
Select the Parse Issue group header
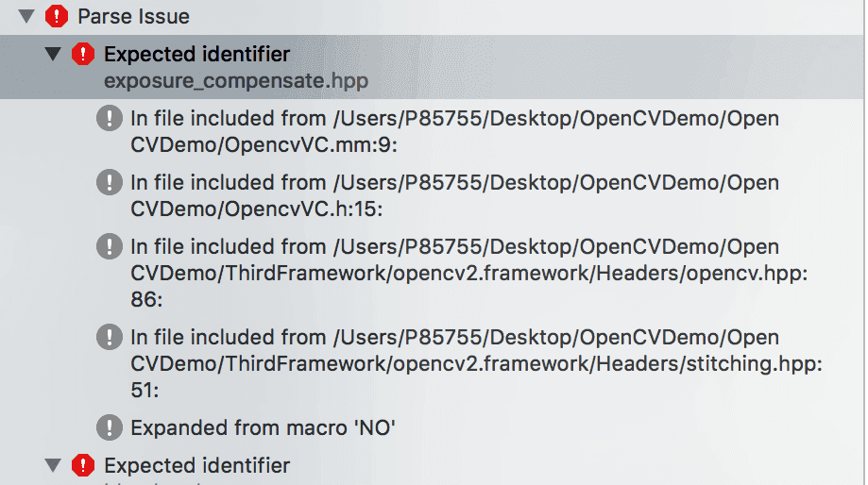tap(133, 16)
